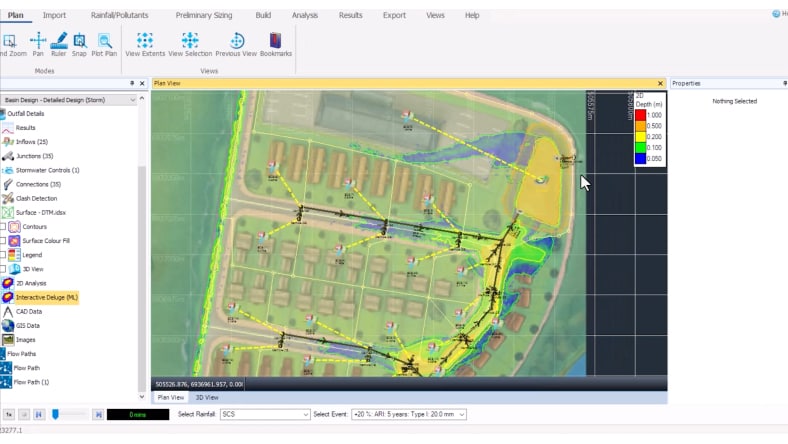Click the play step button
Screen dimensions: 788x444
coord(24,414)
